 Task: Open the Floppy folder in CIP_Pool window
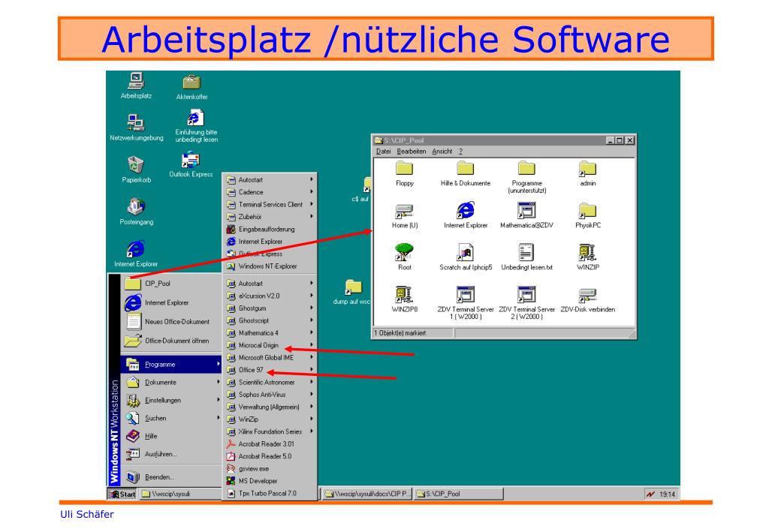point(405,174)
